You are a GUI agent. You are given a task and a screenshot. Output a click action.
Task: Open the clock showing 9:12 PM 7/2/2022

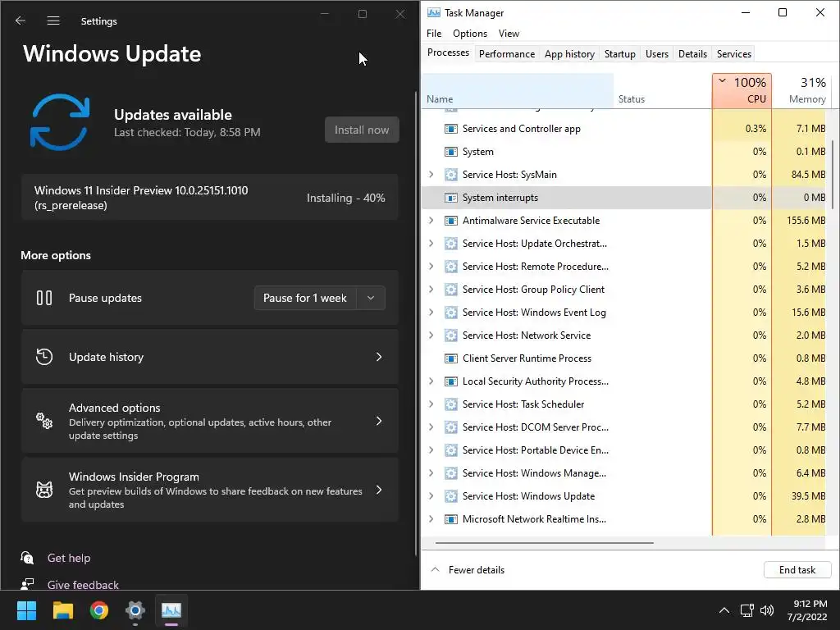coord(807,610)
